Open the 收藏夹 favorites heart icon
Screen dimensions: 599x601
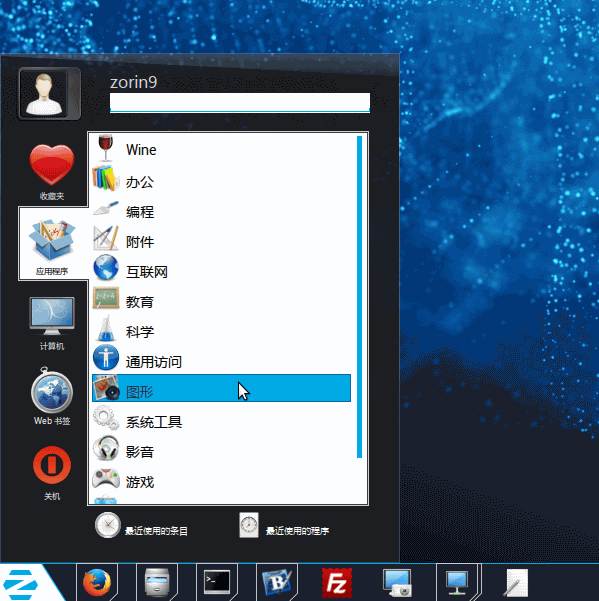coord(52,165)
